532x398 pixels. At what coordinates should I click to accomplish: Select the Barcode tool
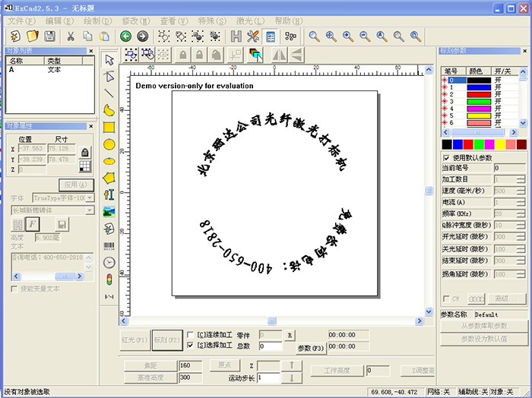tap(109, 246)
